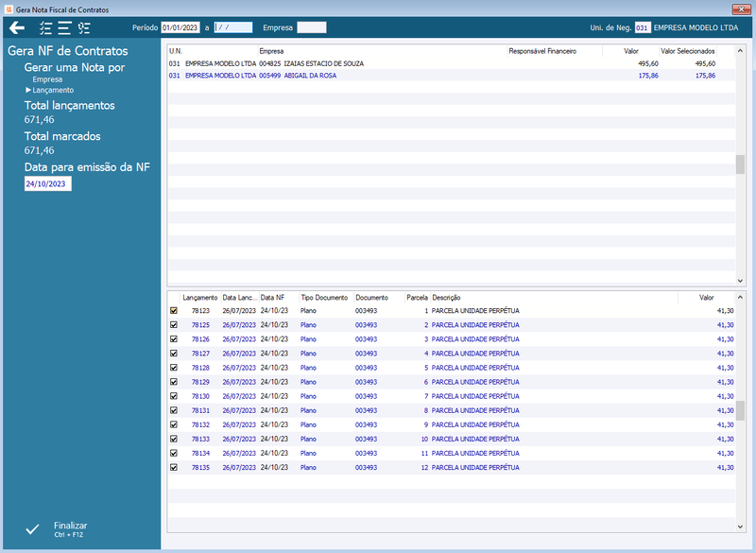
Task: Toggle the checkbox for lançamento 78134
Action: pyautogui.click(x=174, y=453)
